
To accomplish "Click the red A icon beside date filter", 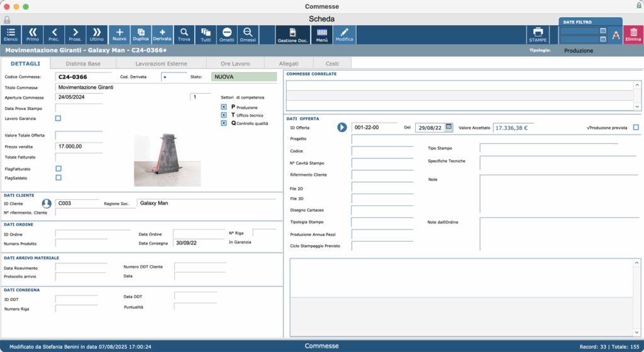I will click(x=616, y=35).
